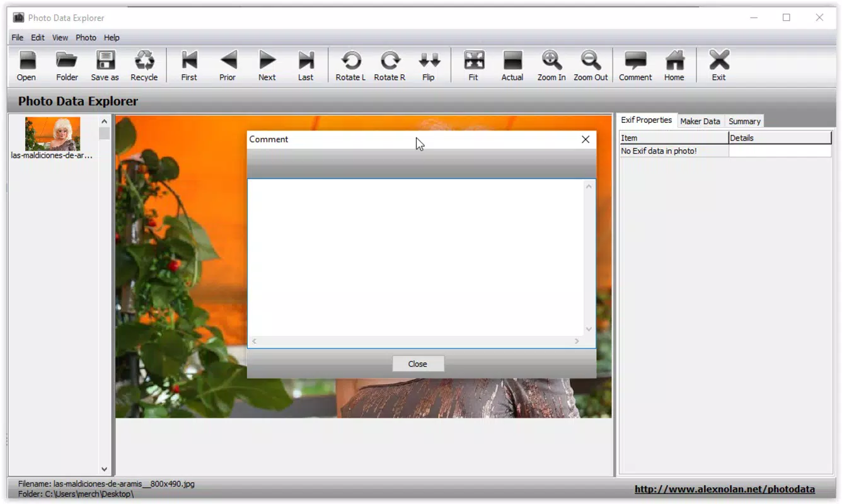This screenshot has width=842, height=504.
Task: Click the comment box scroll-right arrow
Action: click(x=577, y=341)
